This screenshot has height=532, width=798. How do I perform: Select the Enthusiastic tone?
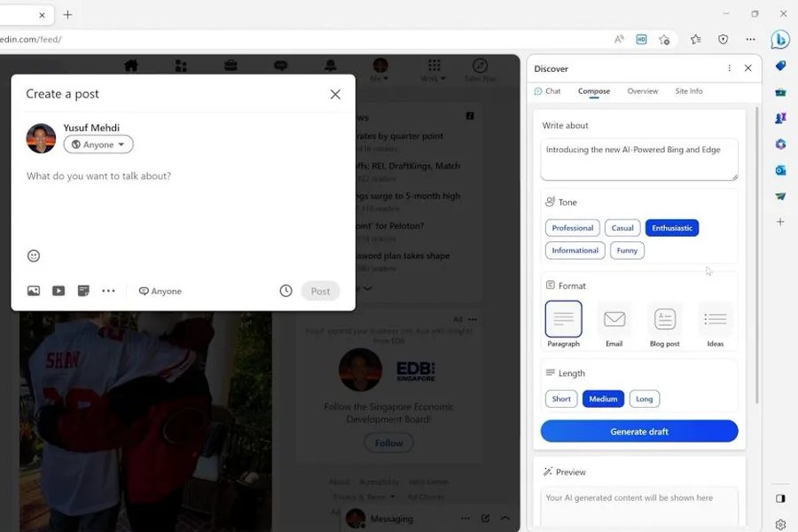[672, 228]
